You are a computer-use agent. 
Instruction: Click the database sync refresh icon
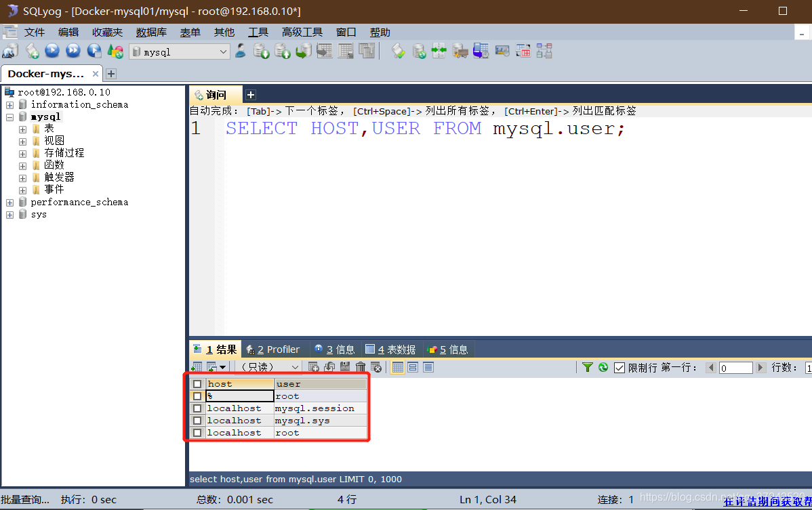pos(419,51)
